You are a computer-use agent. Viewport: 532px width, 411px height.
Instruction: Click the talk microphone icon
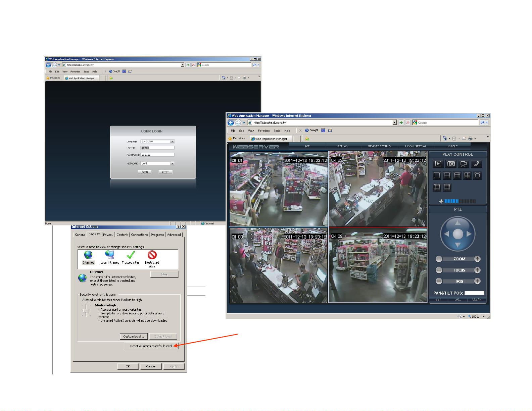point(476,164)
